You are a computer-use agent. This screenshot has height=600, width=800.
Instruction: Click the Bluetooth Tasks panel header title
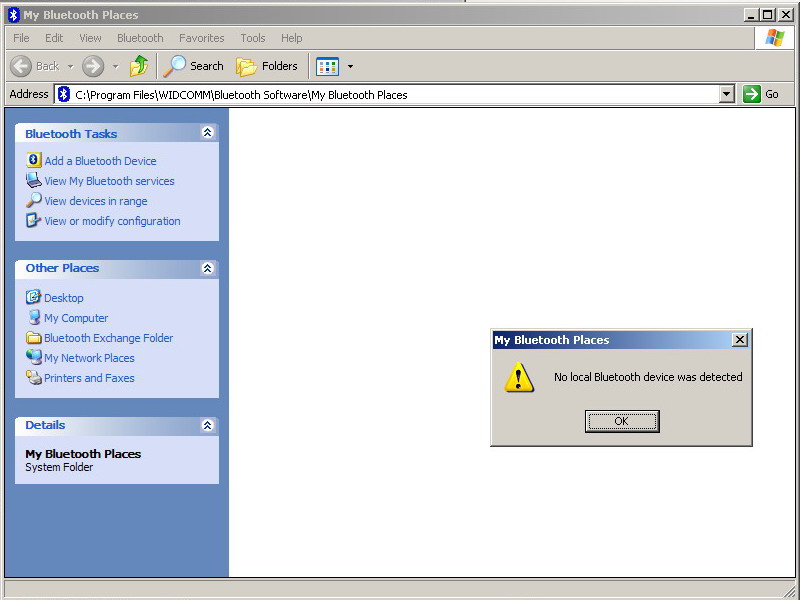(x=71, y=134)
